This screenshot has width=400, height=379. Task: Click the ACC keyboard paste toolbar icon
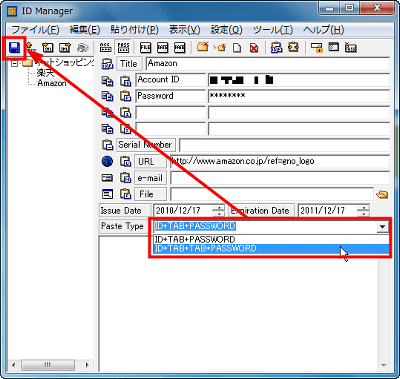pyautogui.click(x=106, y=48)
